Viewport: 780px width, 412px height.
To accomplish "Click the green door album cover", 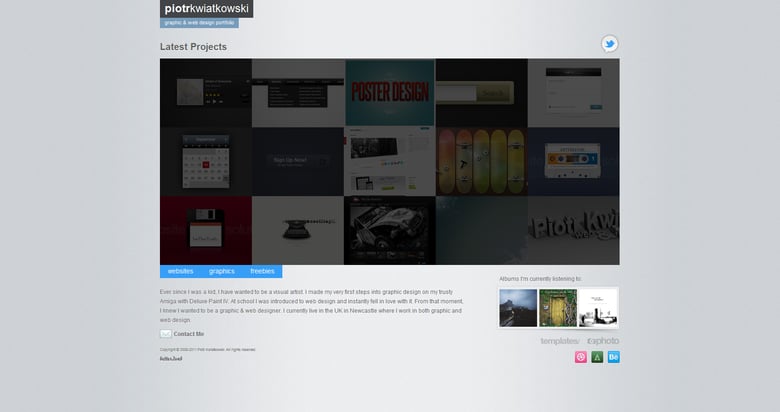I will coord(558,308).
